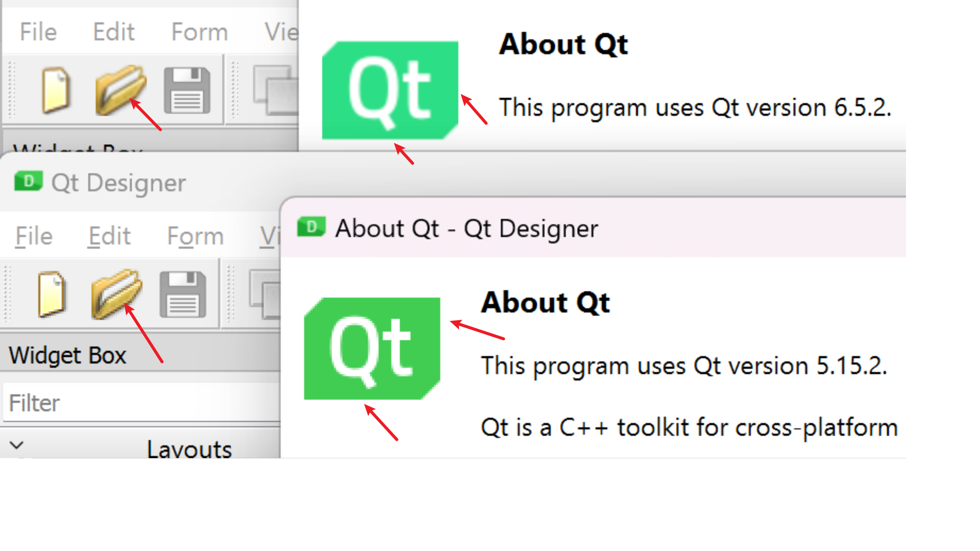This screenshot has height=551, width=980.
Task: Open the Edit menu in upper window
Action: point(114,32)
